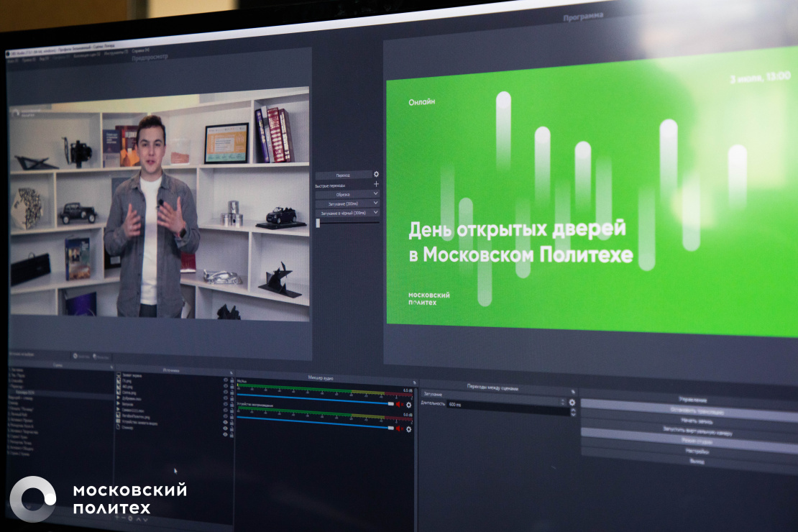Open transition settings gear beside Переход button

[376, 174]
